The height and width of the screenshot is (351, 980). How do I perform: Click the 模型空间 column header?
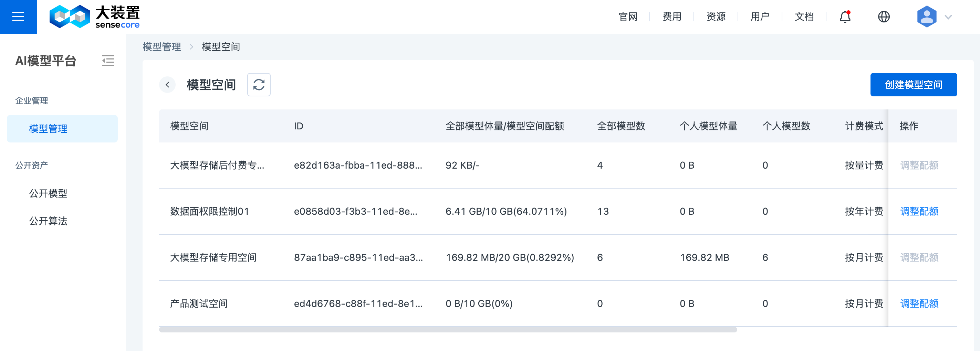point(189,126)
